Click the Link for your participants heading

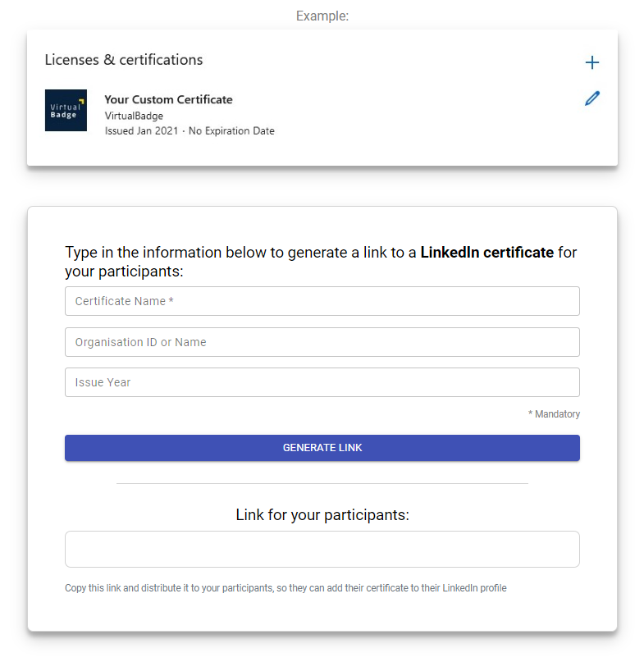322,514
